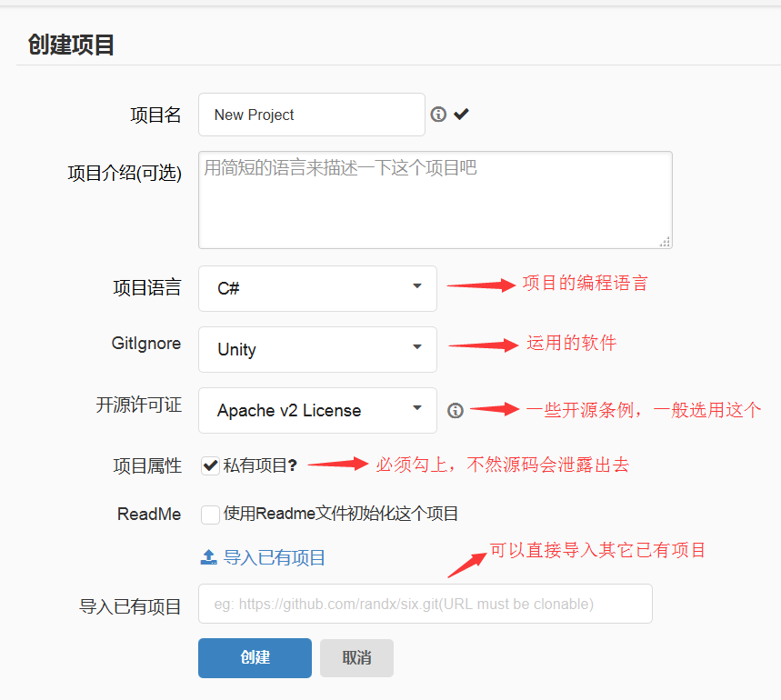Click the validation checkmark next to project name

coord(461,114)
